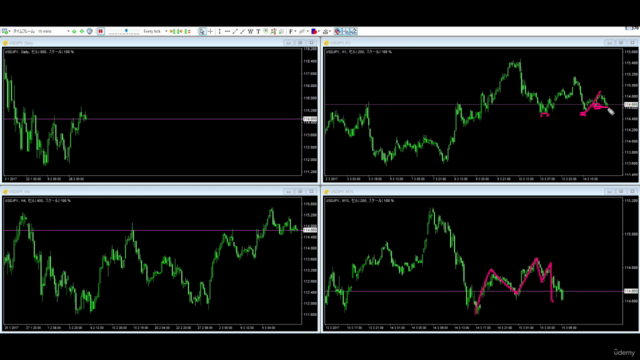Viewport: 640px width, 360px height.
Task: Click the round clock icon button
Action: 90,31
